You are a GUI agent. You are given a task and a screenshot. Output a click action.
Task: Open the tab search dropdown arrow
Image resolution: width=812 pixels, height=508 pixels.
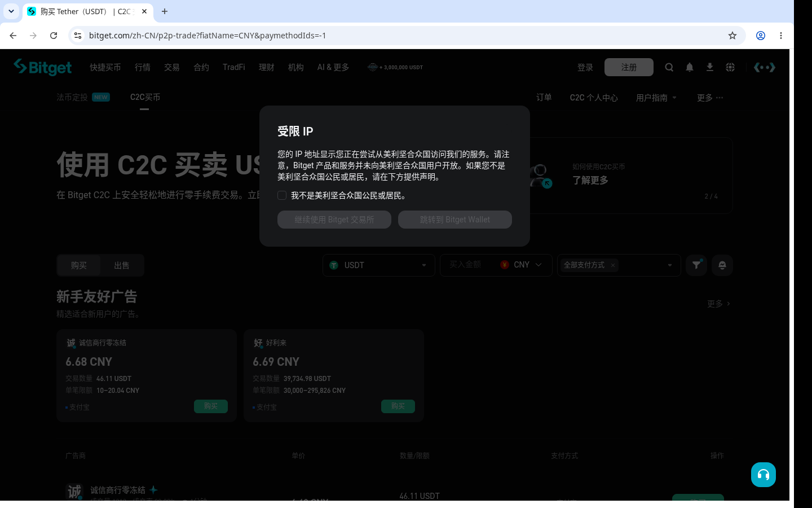[x=11, y=11]
